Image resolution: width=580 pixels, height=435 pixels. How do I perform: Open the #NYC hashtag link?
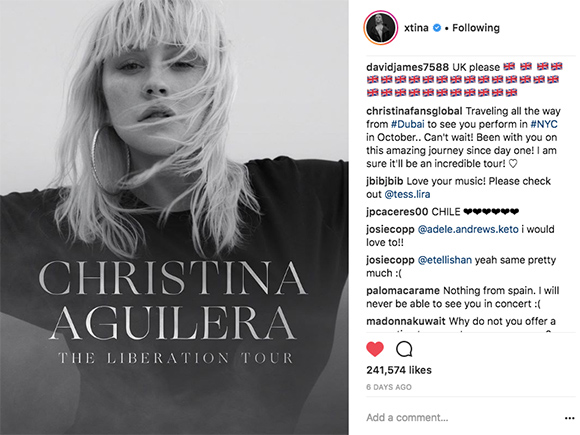(x=544, y=124)
